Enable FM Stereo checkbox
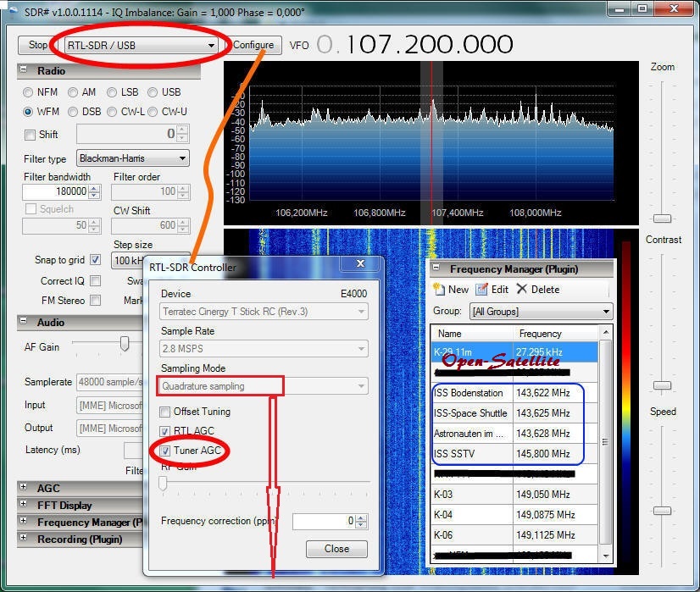The height and width of the screenshot is (592, 700). (x=95, y=301)
